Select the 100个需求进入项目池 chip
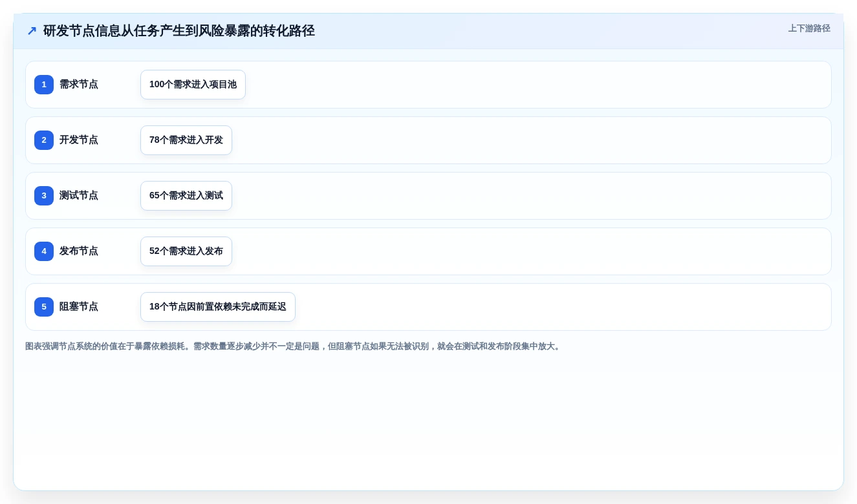 tap(193, 85)
